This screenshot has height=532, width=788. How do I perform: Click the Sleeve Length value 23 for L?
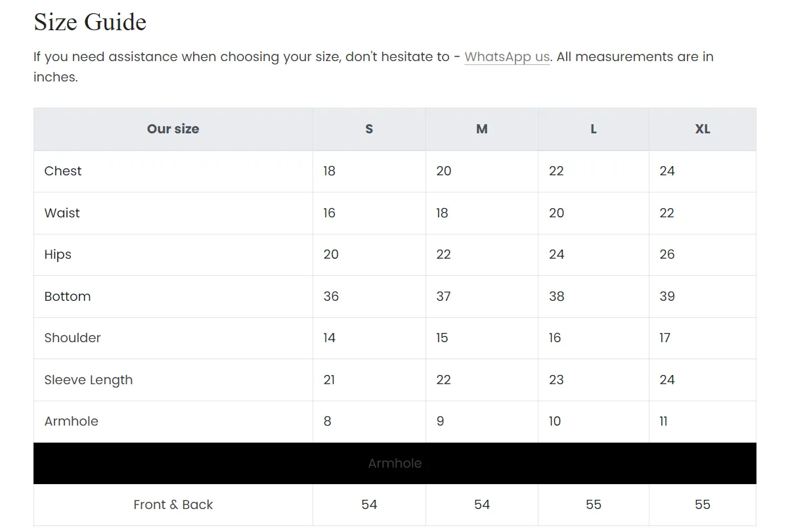[x=556, y=380]
